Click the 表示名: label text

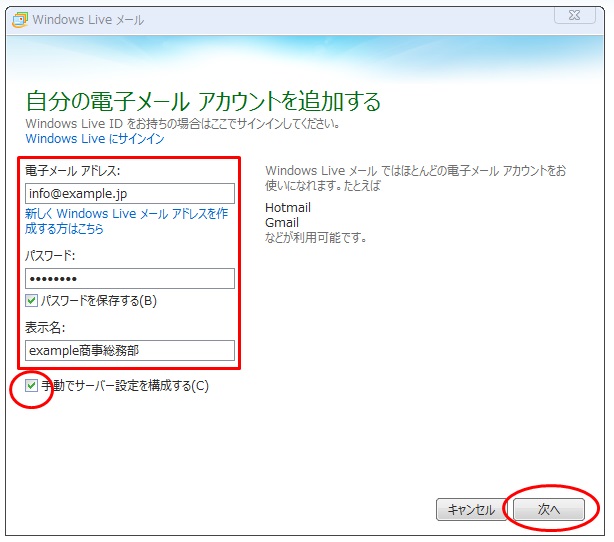tap(45, 328)
